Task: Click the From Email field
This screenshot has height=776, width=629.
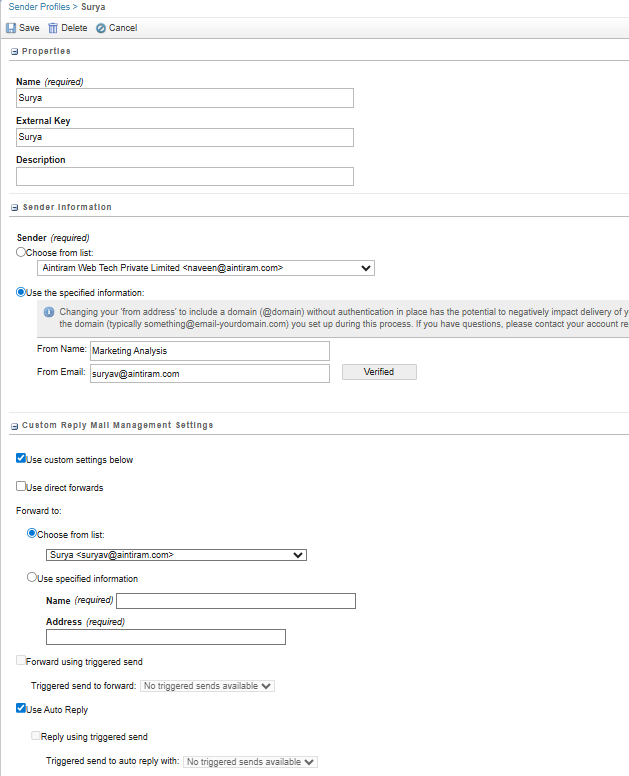Action: coord(209,373)
